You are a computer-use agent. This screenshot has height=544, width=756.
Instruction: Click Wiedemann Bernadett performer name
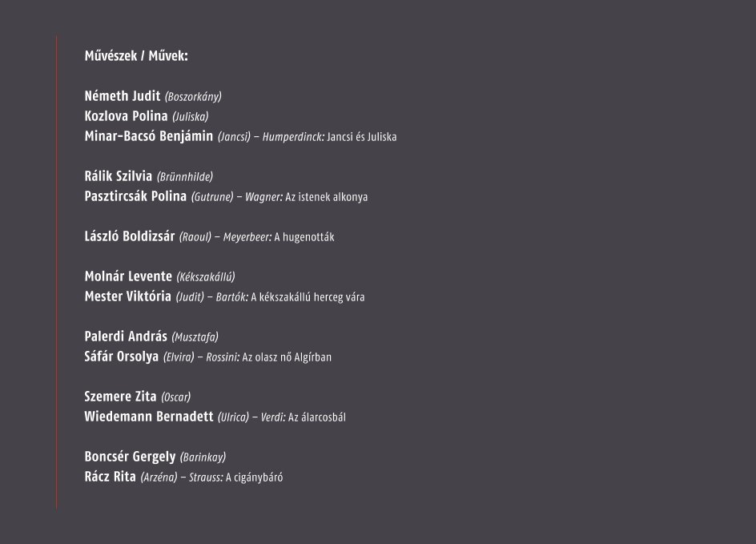(x=148, y=416)
